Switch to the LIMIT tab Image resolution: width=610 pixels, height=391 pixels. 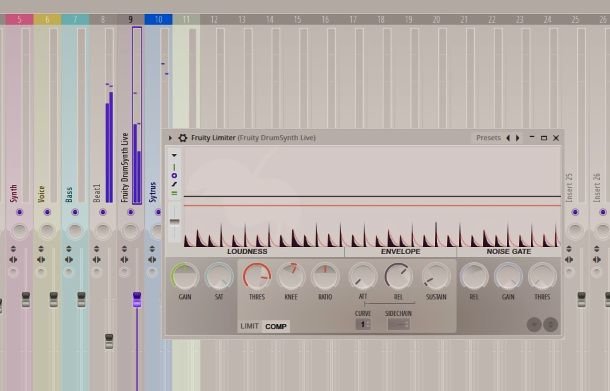249,326
